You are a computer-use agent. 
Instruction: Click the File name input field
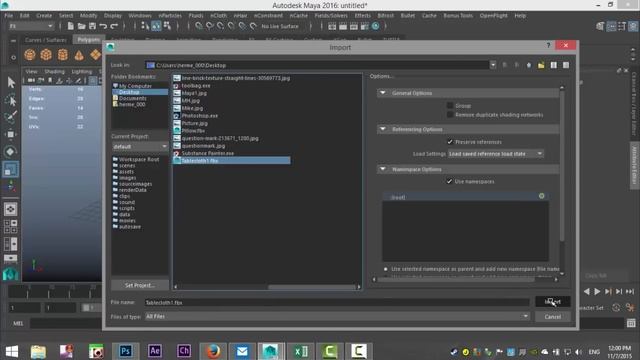tap(337, 302)
